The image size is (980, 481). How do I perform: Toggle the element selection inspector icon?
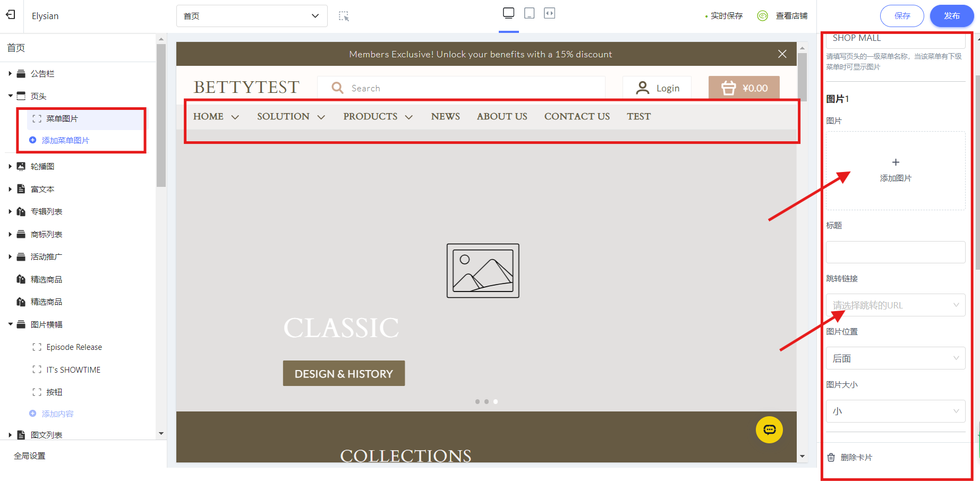point(344,16)
